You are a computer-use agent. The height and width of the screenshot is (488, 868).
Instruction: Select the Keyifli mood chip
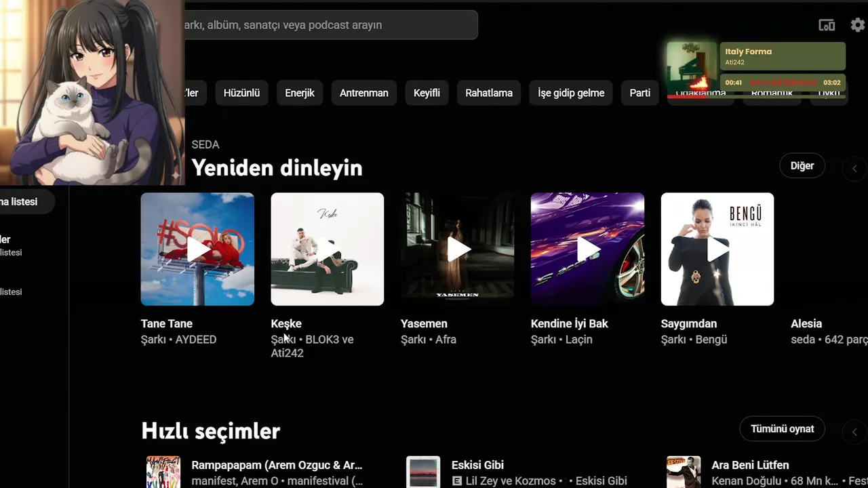pos(427,93)
